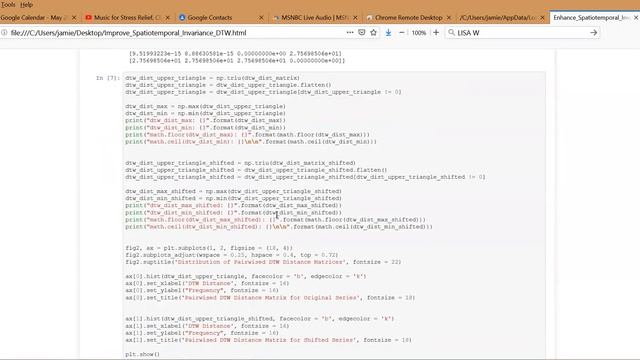Screen dimensions: 640x360
Task: Open the page actions three-dots menu
Action: (350, 32)
